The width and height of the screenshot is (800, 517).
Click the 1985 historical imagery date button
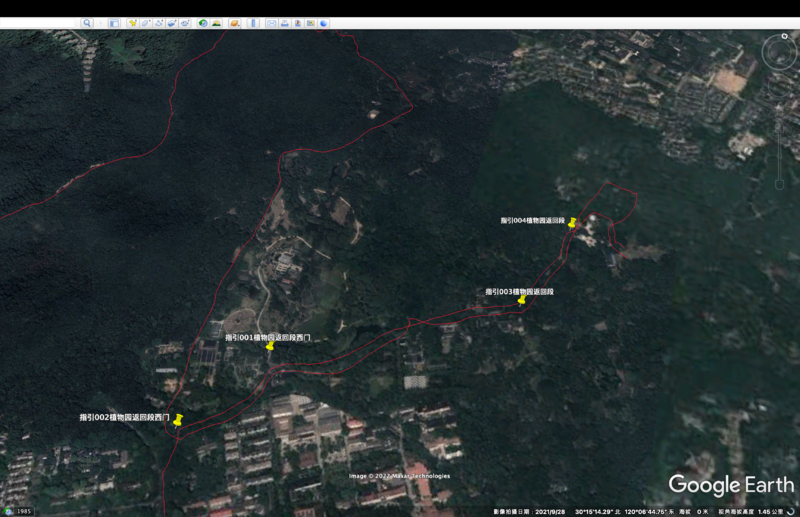[18, 511]
